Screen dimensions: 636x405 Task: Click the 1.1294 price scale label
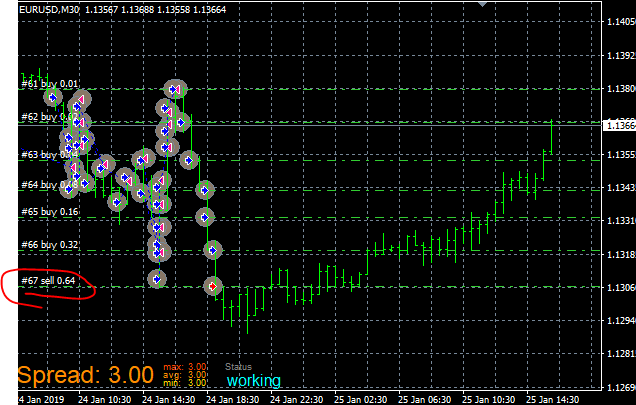(621, 321)
